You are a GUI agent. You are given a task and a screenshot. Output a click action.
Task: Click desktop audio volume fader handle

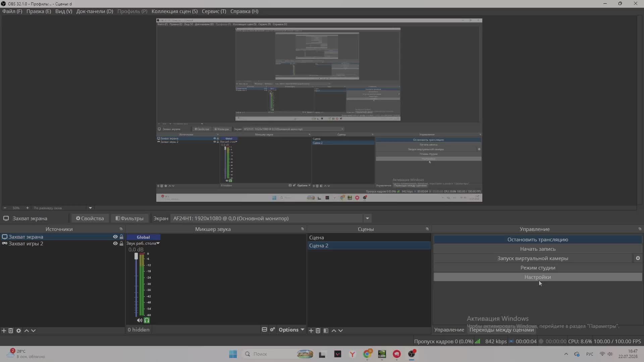pos(136,256)
